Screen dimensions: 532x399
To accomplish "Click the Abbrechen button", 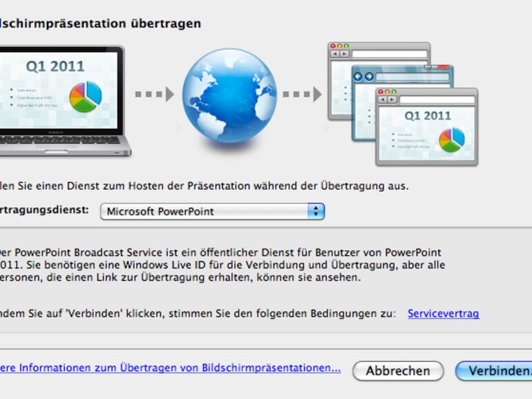I will click(398, 371).
